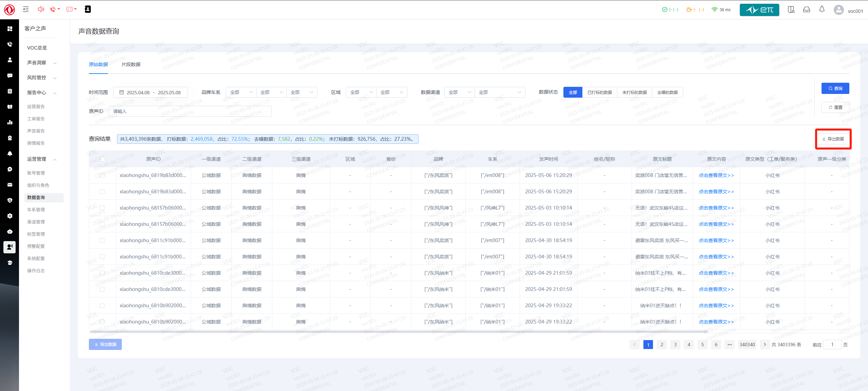The height and width of the screenshot is (391, 868).
Task: Go to page 2 of results
Action: 661,345
